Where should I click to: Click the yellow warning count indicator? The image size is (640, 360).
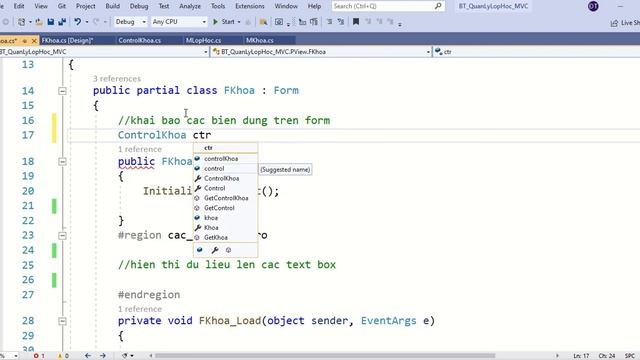(63, 356)
